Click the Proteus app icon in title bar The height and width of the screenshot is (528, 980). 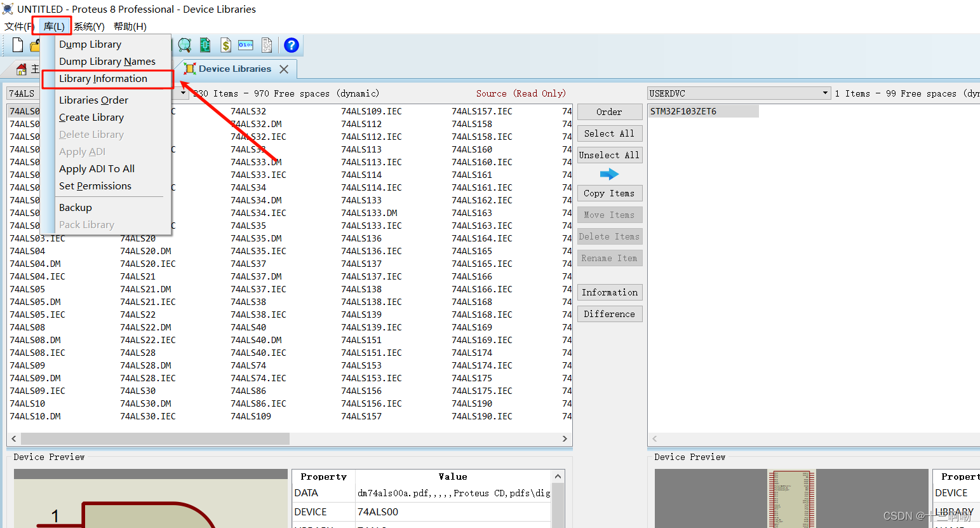pyautogui.click(x=8, y=9)
